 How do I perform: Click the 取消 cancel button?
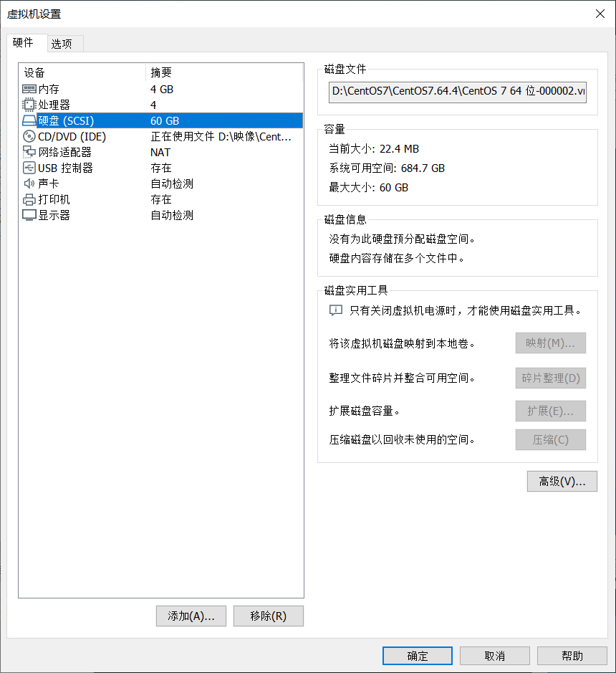pyautogui.click(x=495, y=656)
